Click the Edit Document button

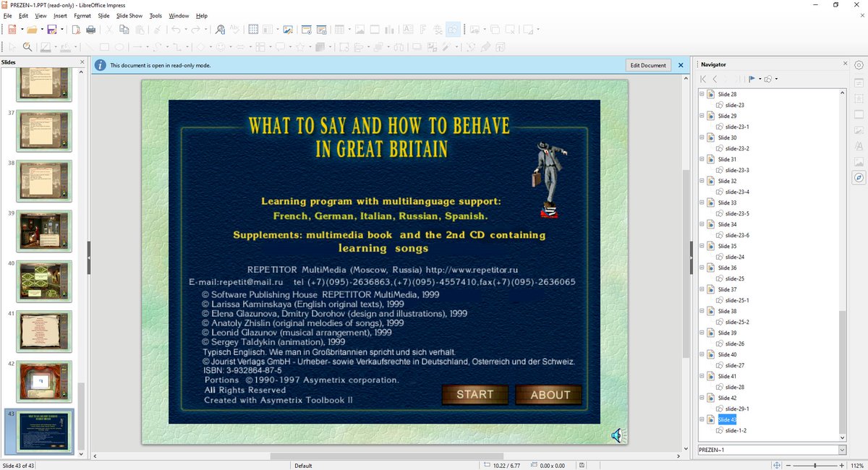(x=648, y=65)
